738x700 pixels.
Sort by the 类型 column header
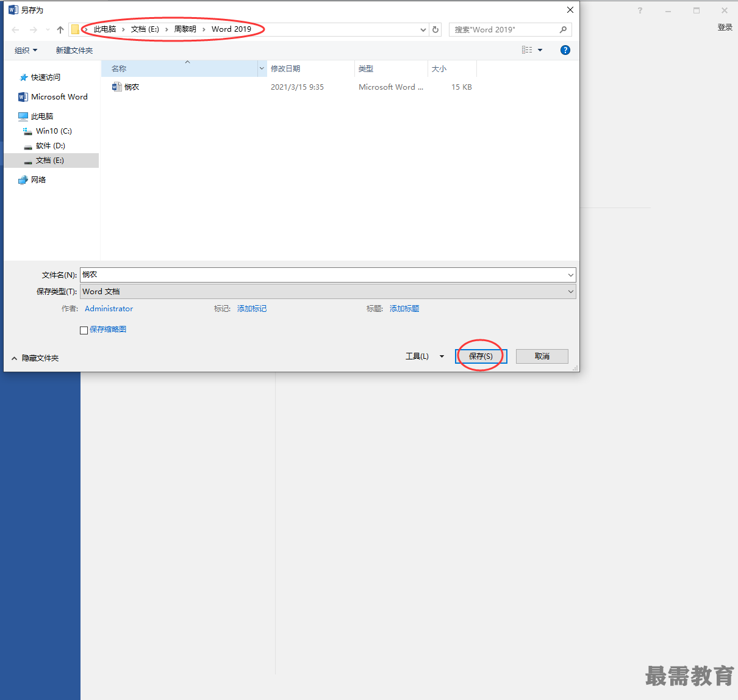[x=391, y=69]
